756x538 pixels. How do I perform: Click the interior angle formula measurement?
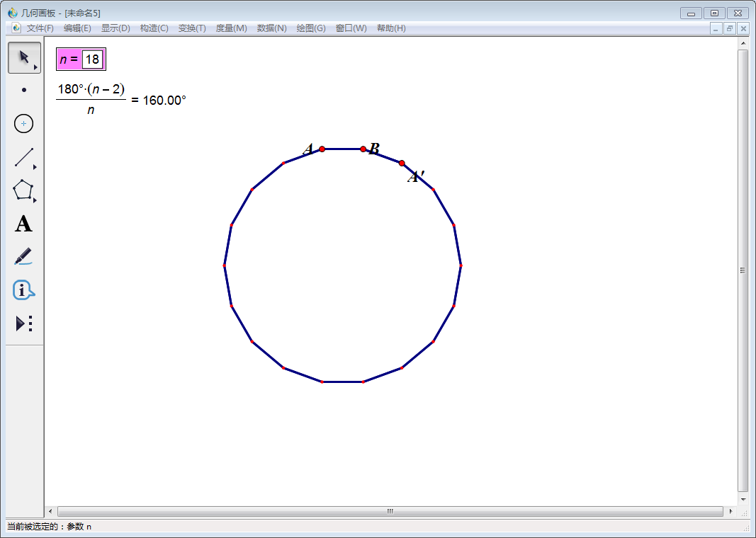tap(120, 100)
